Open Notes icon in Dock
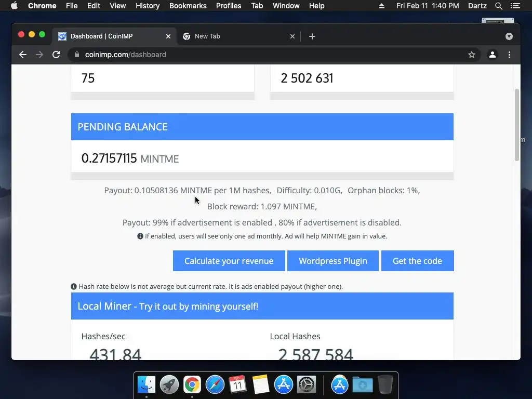 (x=261, y=385)
